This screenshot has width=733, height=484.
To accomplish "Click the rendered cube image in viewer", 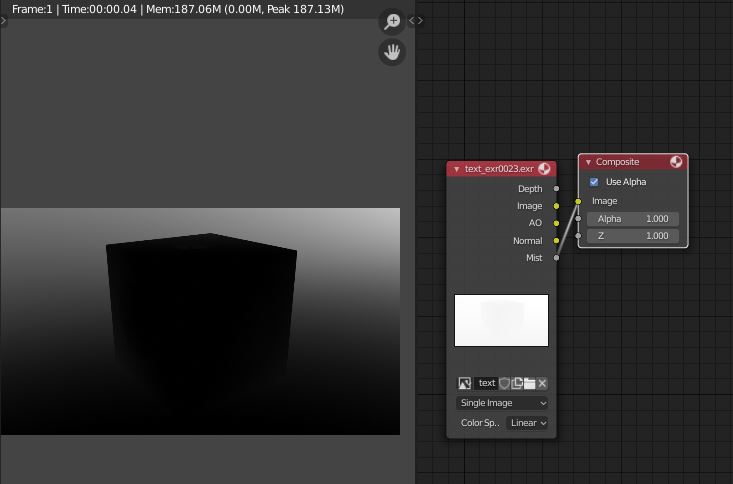I will click(x=200, y=321).
